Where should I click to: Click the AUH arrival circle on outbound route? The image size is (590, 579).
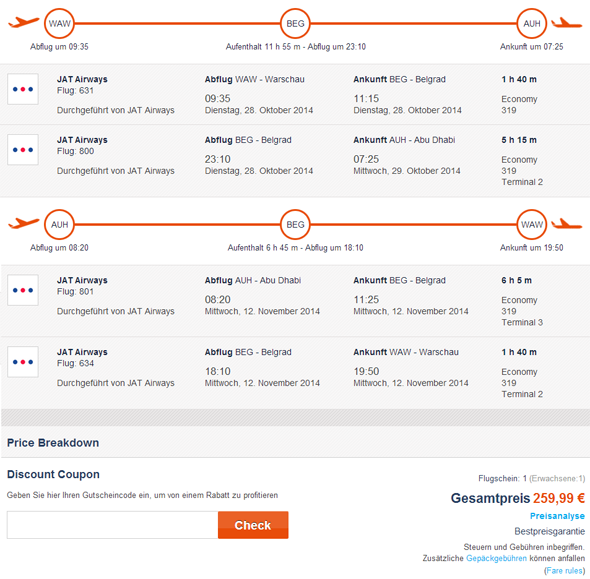click(532, 24)
